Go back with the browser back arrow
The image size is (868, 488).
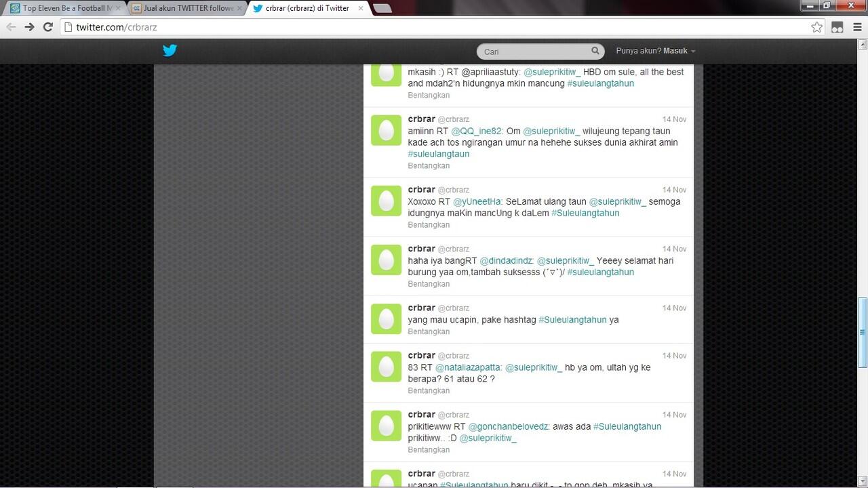click(11, 27)
